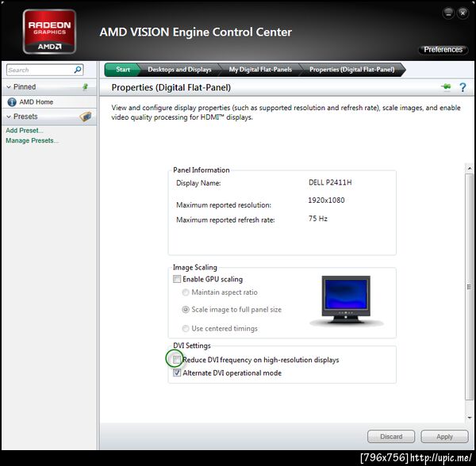Click the scrollbar up arrow
Viewport: 476px width, 466px height.
click(470, 168)
